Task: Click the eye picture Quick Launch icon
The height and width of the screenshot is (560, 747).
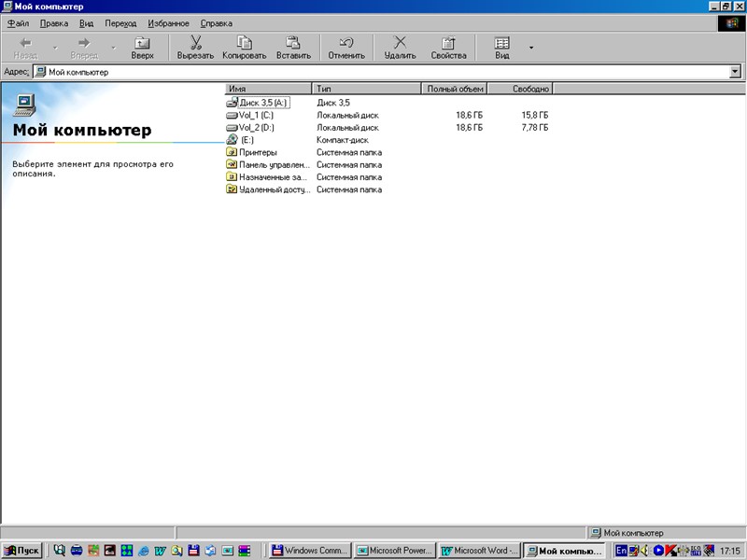Action: point(110,551)
